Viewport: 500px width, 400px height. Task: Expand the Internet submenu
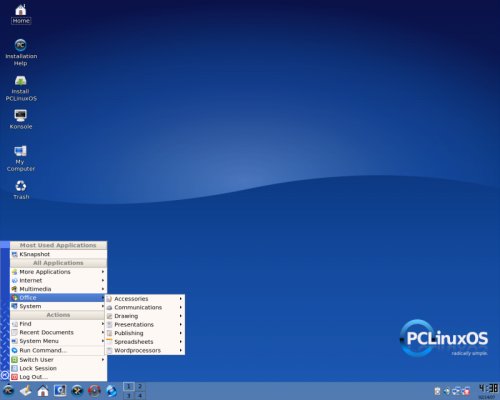pyautogui.click(x=58, y=280)
